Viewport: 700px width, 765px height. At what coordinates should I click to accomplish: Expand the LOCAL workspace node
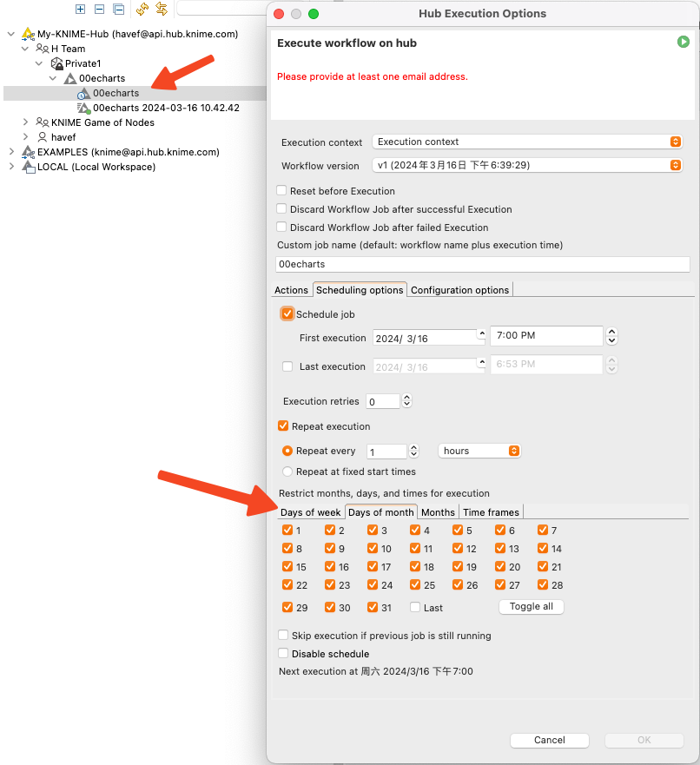point(11,167)
